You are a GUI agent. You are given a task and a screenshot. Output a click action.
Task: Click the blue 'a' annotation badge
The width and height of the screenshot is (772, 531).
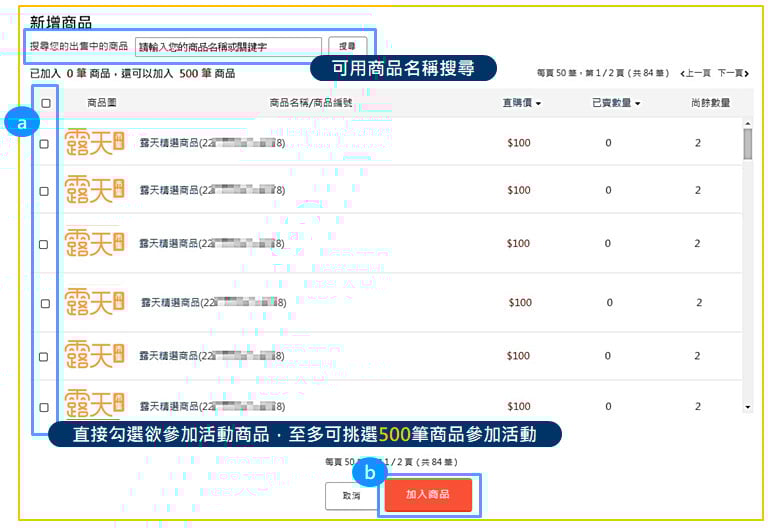(19, 123)
